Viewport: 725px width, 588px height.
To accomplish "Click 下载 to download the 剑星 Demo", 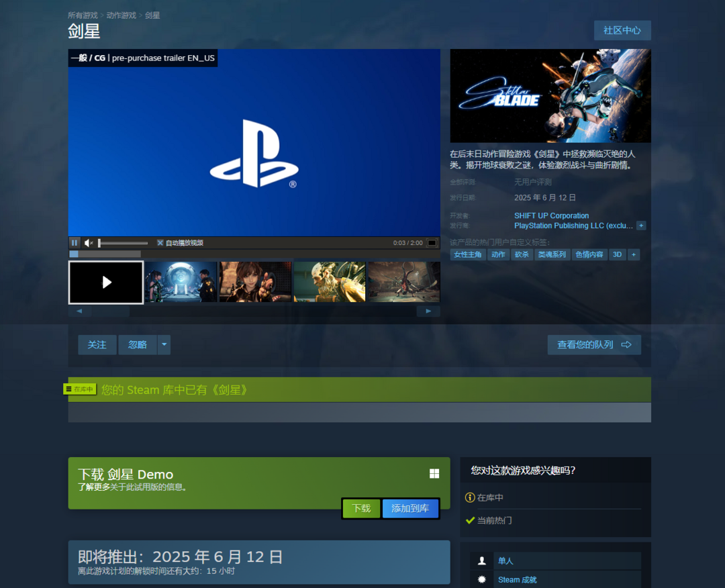I will 360,509.
